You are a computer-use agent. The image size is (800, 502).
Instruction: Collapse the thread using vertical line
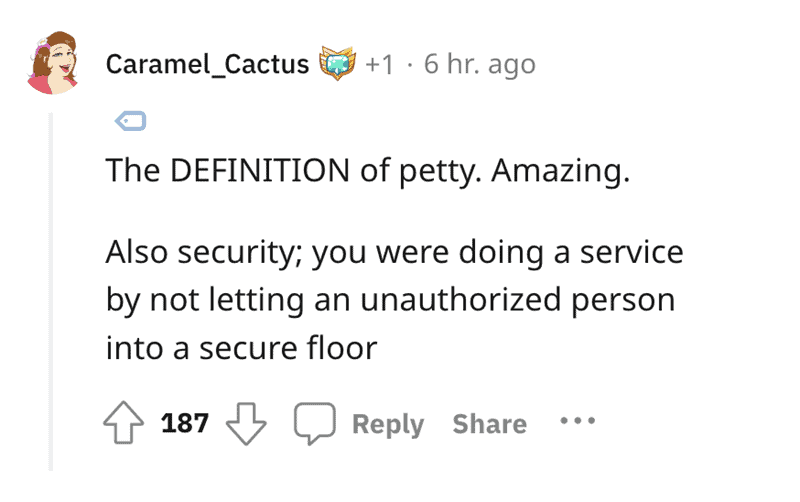[x=51, y=292]
